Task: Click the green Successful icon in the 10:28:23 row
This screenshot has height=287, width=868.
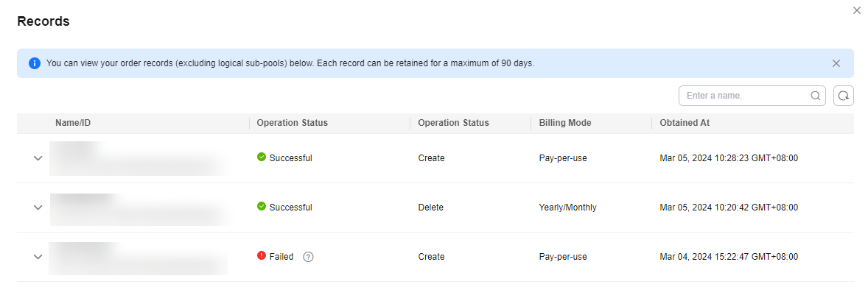Action: point(262,157)
